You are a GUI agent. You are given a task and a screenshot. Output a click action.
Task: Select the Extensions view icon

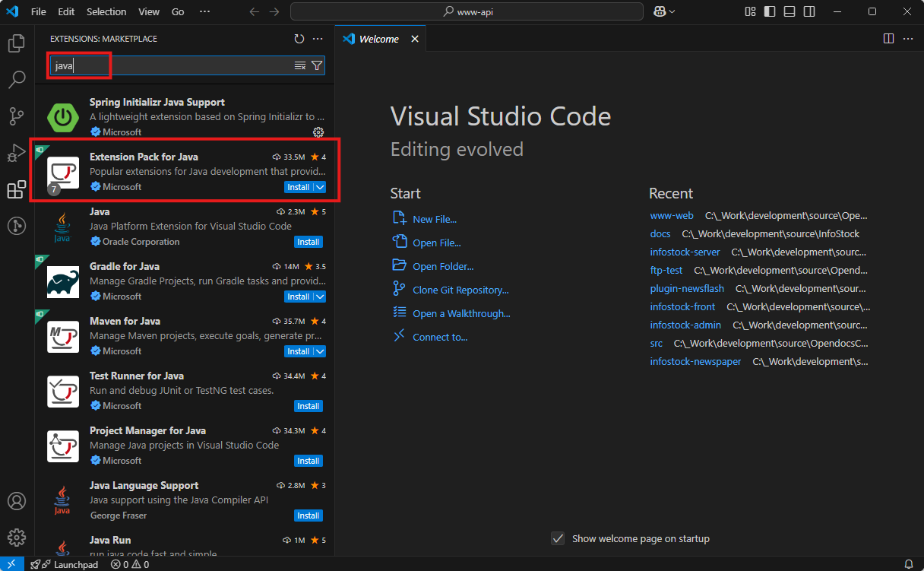(x=16, y=189)
